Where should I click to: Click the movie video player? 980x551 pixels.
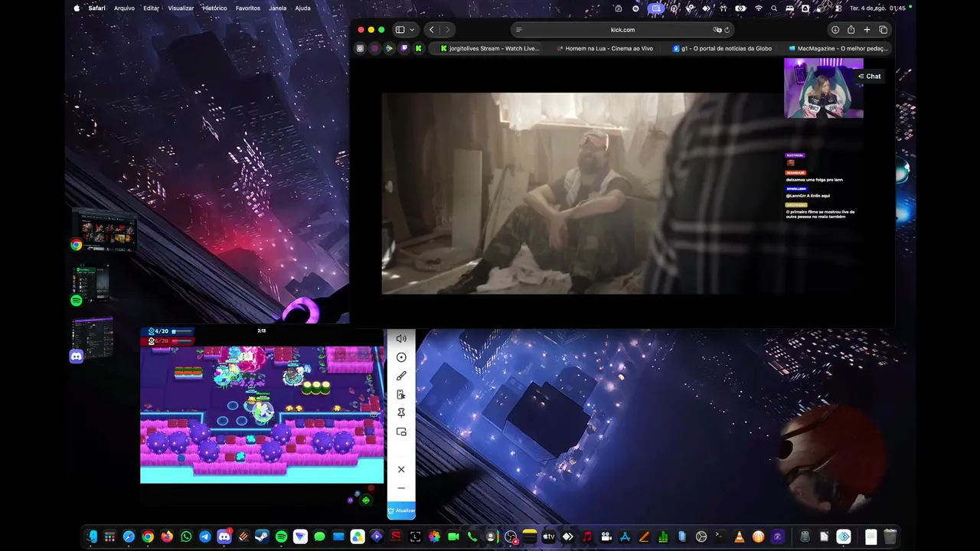pos(580,194)
